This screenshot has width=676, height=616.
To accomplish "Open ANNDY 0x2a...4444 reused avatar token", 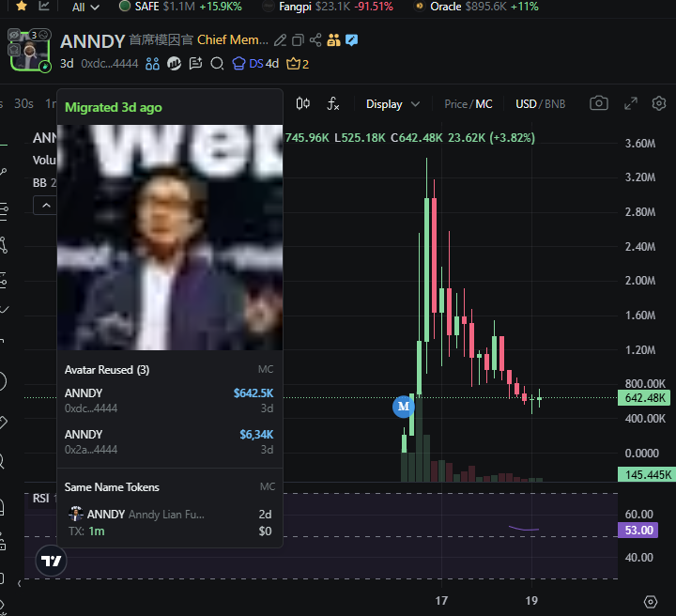I will (169, 442).
